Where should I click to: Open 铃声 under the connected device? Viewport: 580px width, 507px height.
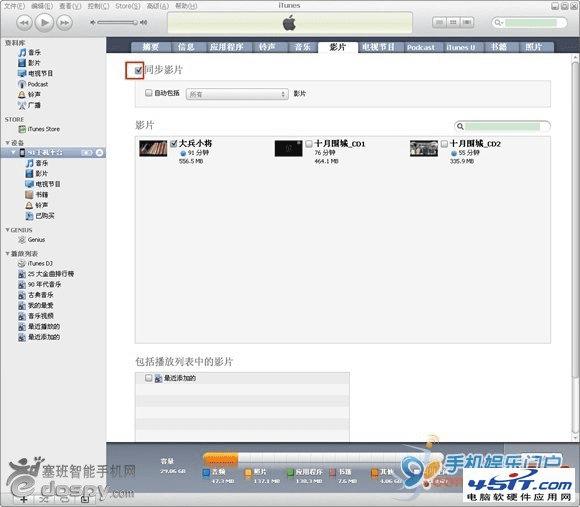pyautogui.click(x=37, y=205)
